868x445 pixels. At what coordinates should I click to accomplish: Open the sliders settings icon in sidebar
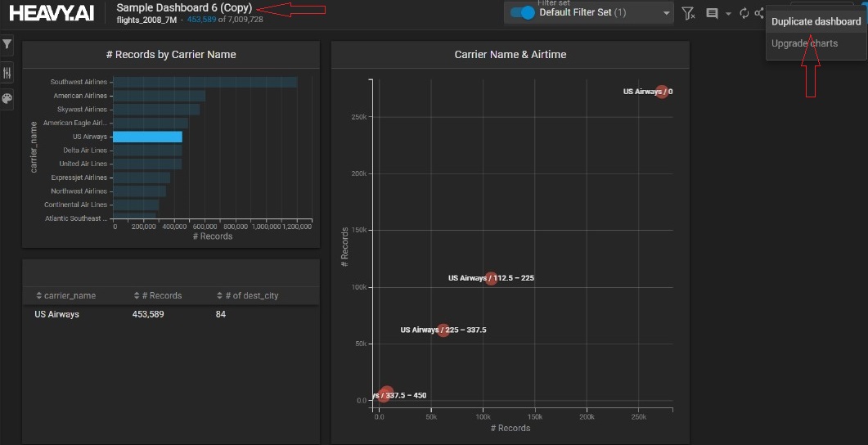[x=7, y=72]
